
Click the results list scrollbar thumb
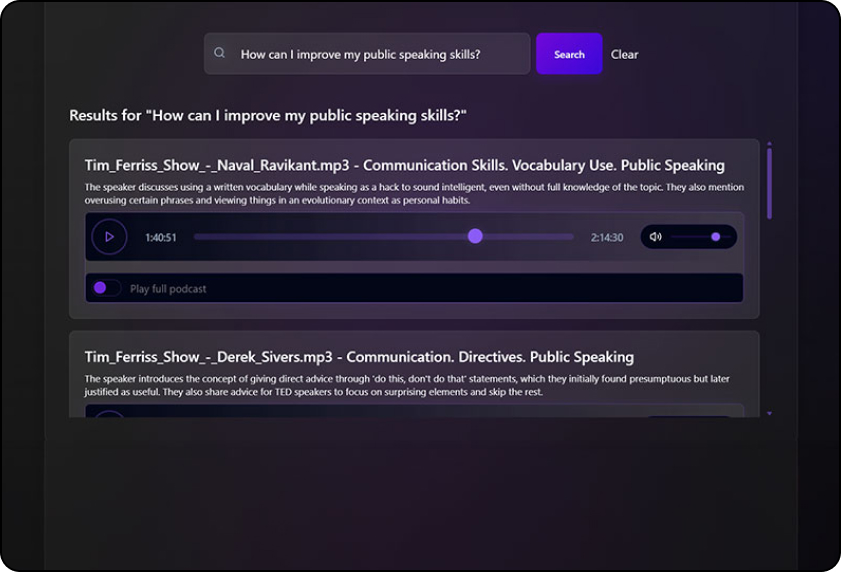769,184
